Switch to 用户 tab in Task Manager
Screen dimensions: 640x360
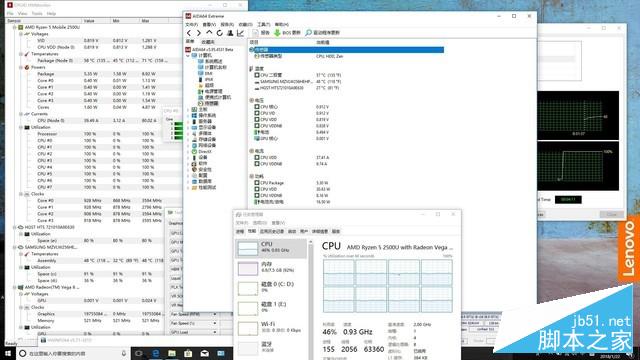(304, 231)
